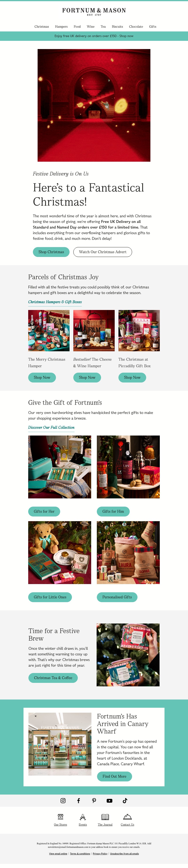Click Unsubscribe from all emails link
Image resolution: width=188 pixels, height=868 pixels.
[124, 853]
